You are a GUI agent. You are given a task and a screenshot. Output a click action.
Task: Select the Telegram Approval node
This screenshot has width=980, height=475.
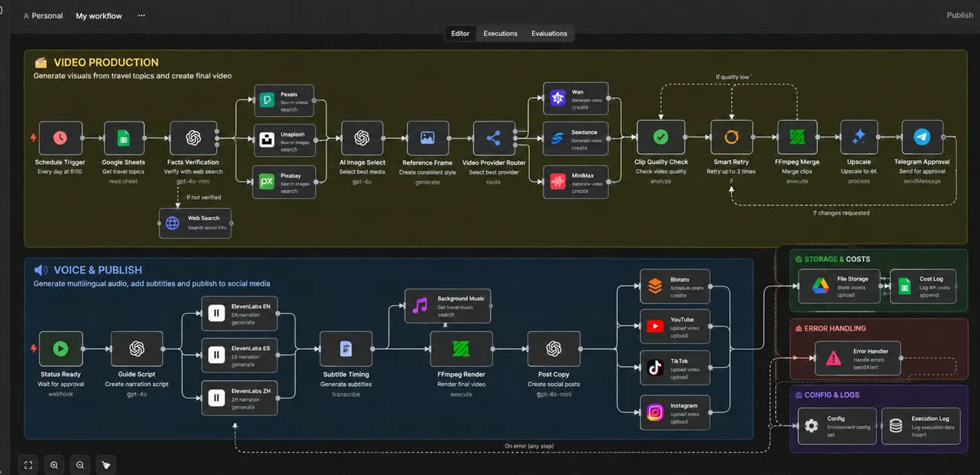tap(922, 138)
